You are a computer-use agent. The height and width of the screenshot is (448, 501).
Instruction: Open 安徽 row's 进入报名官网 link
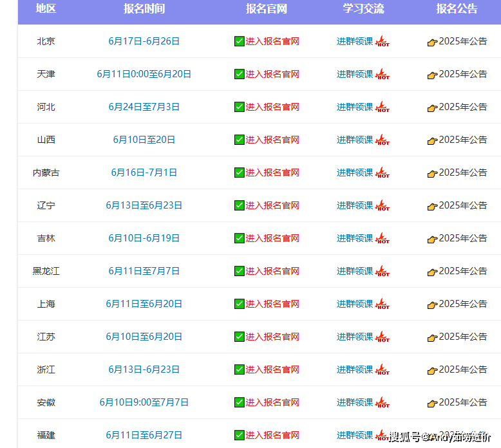point(272,402)
